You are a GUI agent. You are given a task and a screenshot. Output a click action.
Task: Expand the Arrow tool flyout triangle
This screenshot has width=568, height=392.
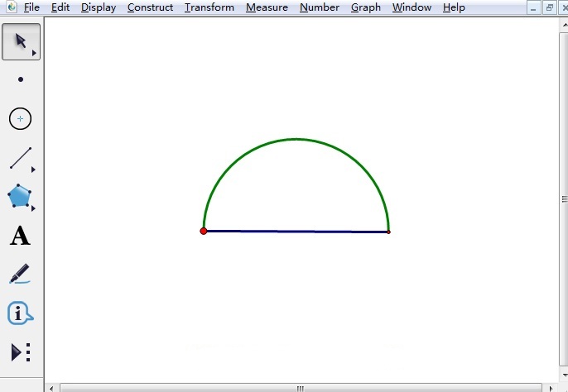(x=34, y=53)
